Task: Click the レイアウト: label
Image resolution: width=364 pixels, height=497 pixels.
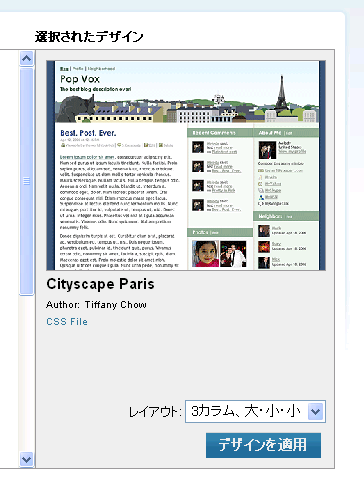Action: 155,412
